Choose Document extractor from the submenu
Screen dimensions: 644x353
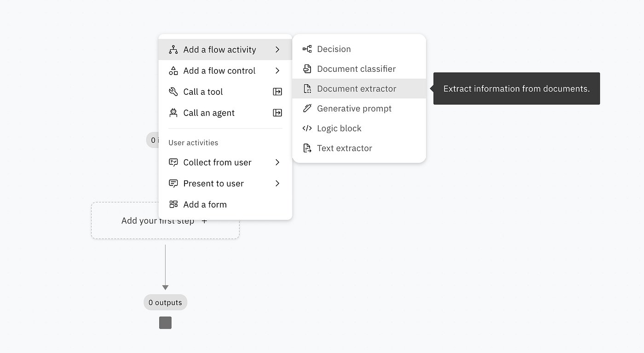tap(359, 88)
